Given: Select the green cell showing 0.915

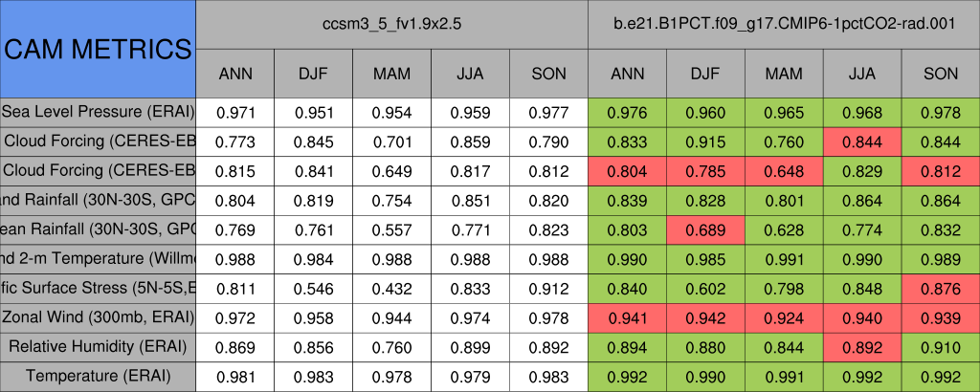Looking at the screenshot, I should (x=705, y=142).
